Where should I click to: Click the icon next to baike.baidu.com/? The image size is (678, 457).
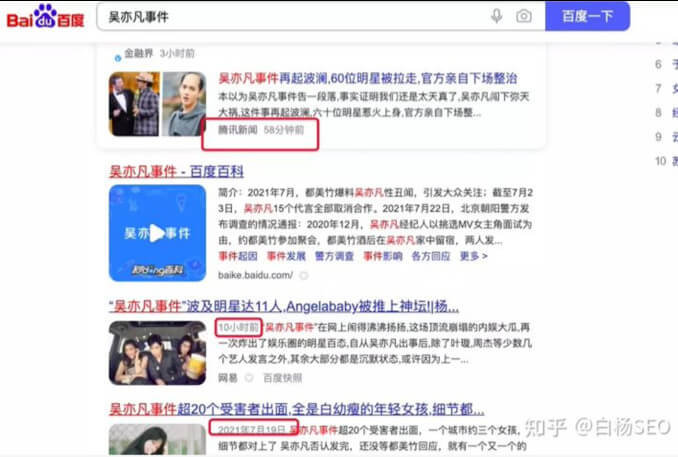[x=304, y=275]
